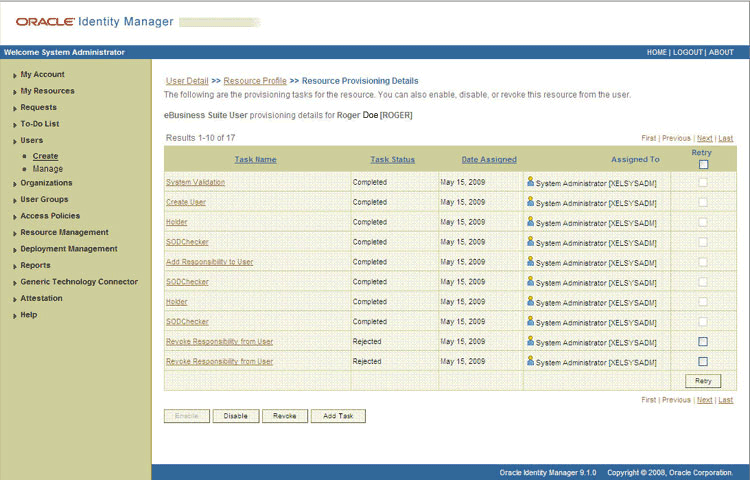Screen dimensions: 750x480
Task: Sort by Task Name column header
Action: (x=255, y=159)
